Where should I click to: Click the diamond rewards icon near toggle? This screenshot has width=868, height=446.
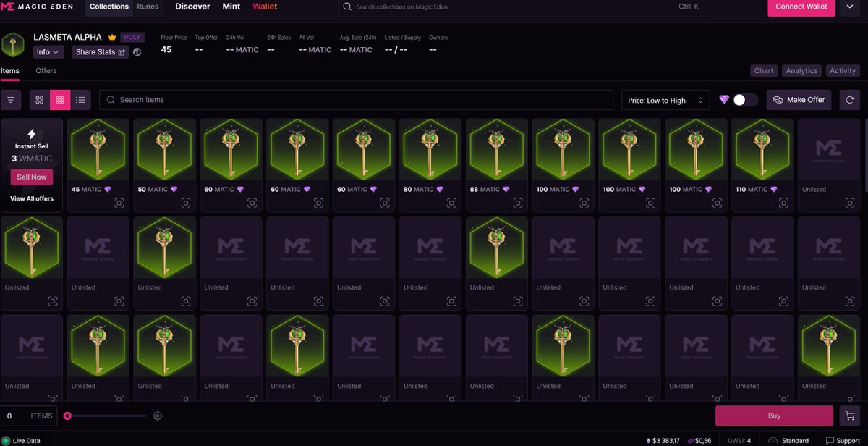click(724, 100)
